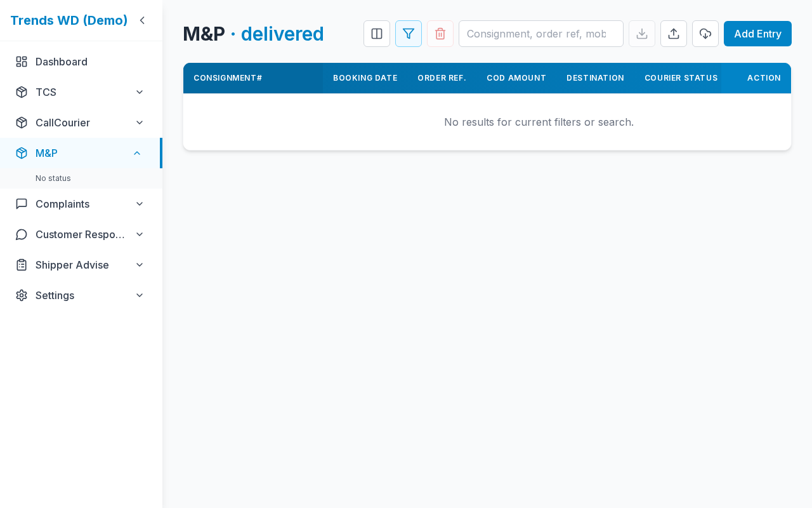Click the Customer Response chat bubble icon

coord(22,234)
